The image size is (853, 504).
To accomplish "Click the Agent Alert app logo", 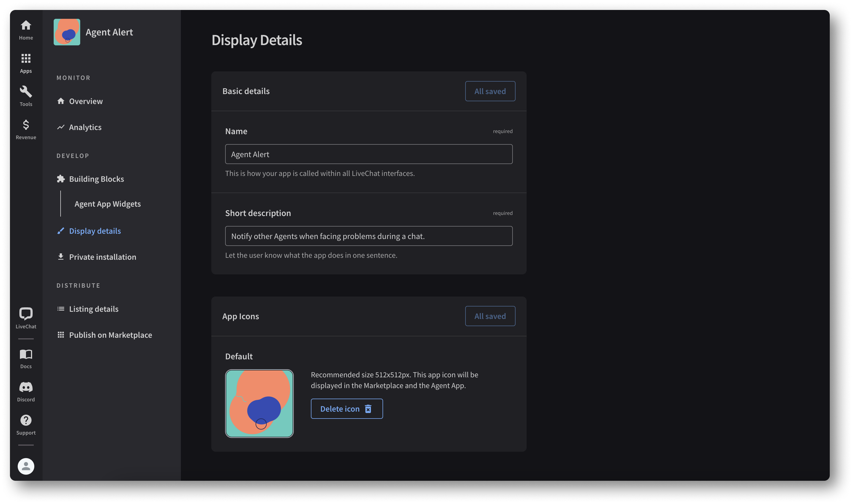I will click(67, 32).
